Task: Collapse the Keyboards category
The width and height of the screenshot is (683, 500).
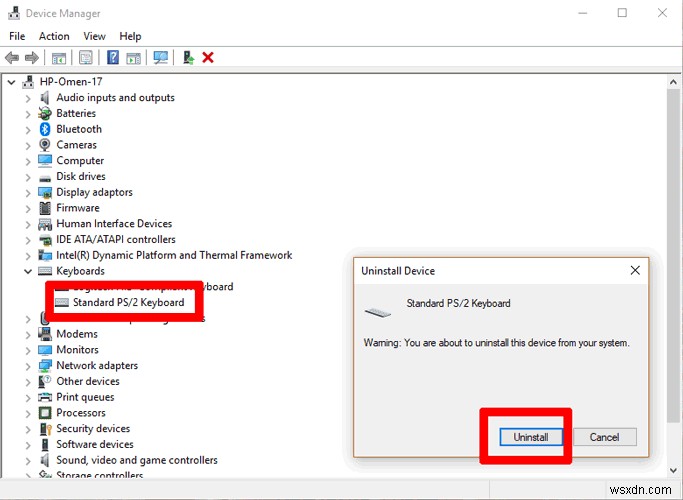Action: [x=28, y=271]
